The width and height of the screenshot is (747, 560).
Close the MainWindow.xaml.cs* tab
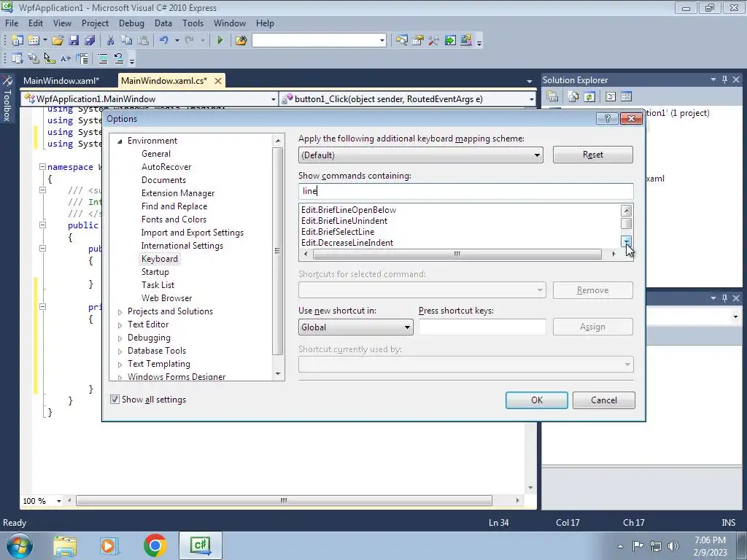217,81
